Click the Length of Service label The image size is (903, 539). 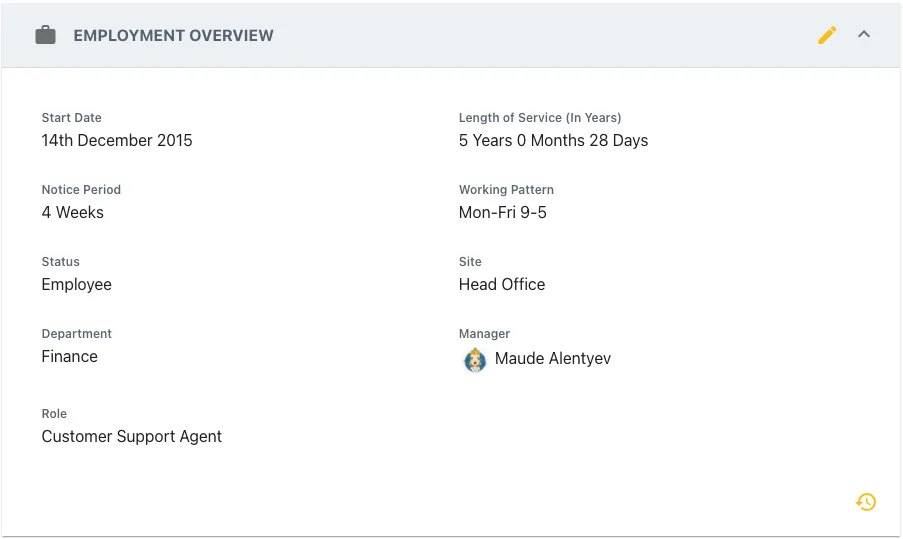[x=540, y=117]
